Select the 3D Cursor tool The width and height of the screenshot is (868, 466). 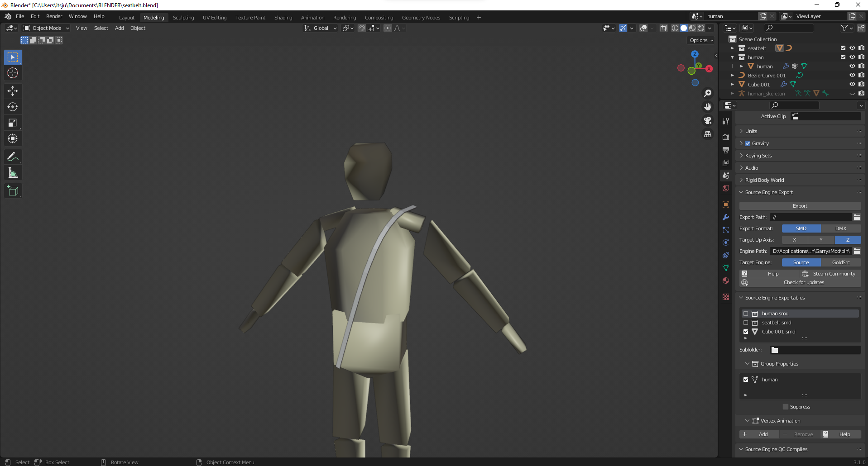point(13,73)
